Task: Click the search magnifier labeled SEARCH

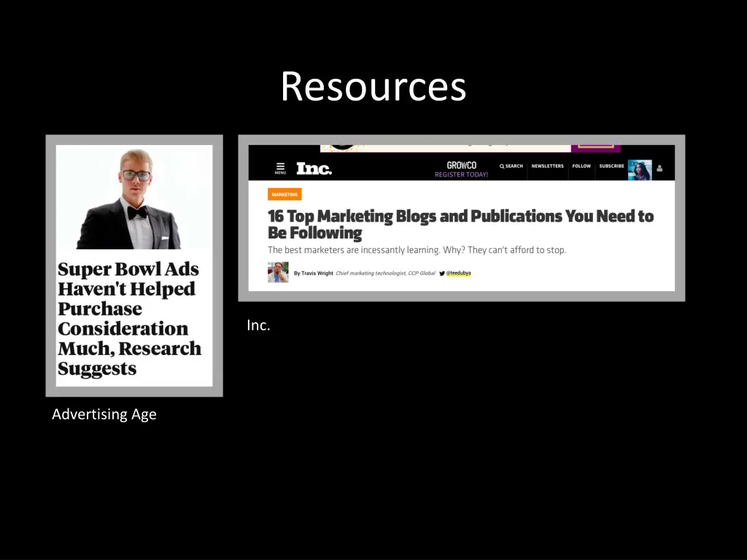Action: 511,166
